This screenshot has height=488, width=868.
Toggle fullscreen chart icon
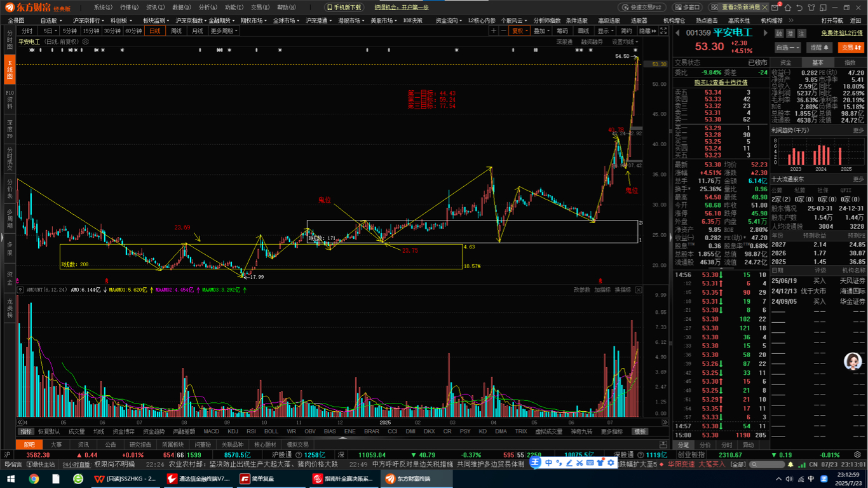[663, 30]
